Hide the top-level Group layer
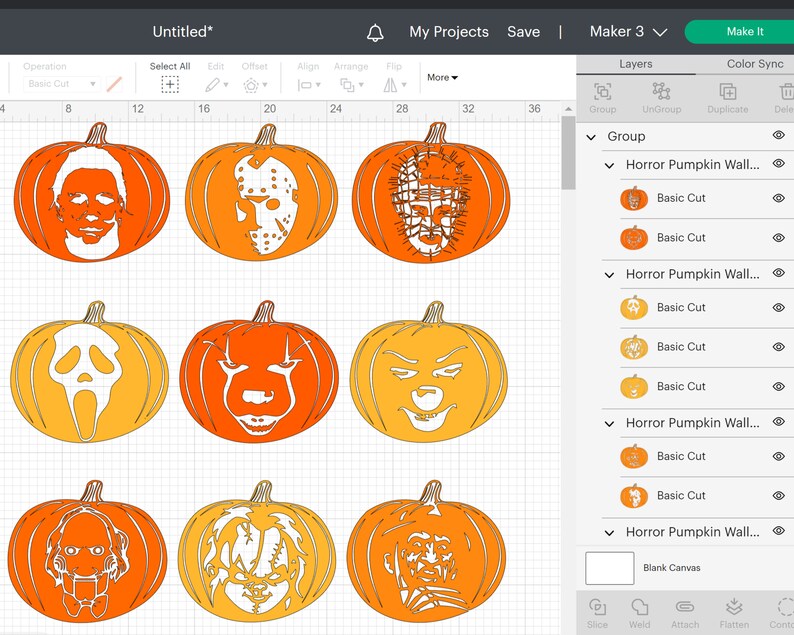794x635 pixels. tap(778, 135)
